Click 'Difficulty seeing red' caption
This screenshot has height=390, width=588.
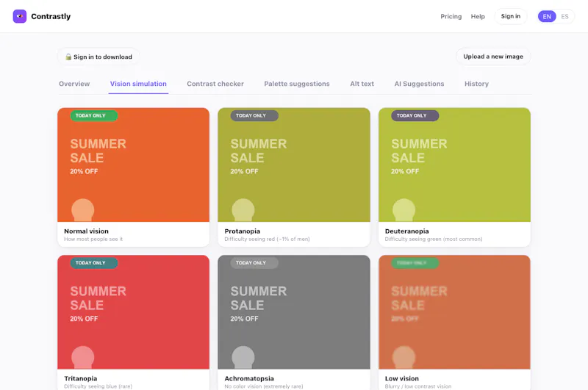pyautogui.click(x=267, y=239)
